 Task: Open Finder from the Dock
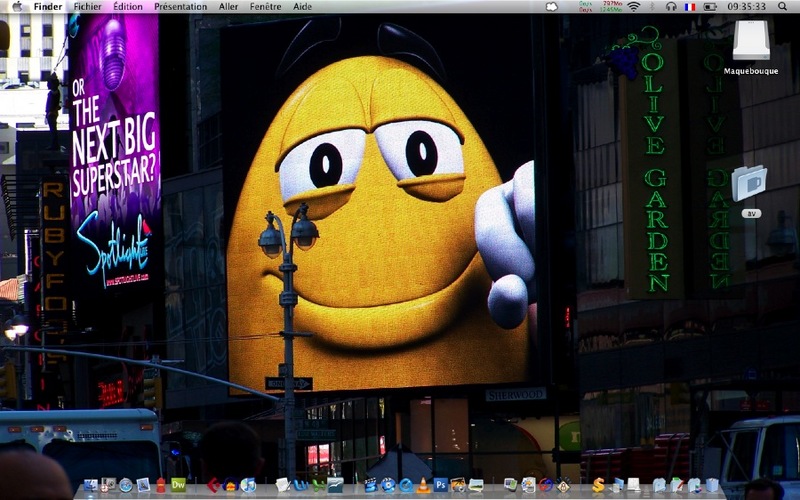click(x=90, y=485)
